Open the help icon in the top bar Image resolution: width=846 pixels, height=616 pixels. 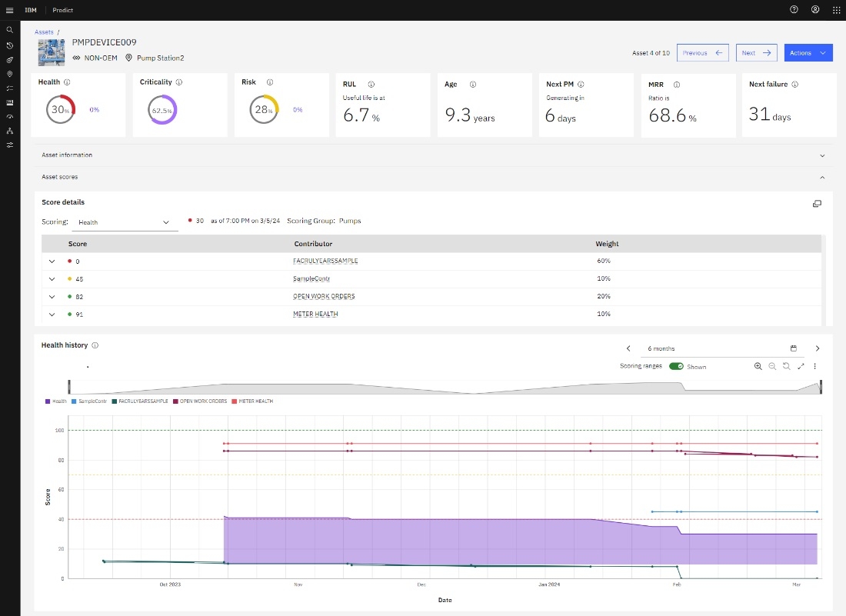794,10
